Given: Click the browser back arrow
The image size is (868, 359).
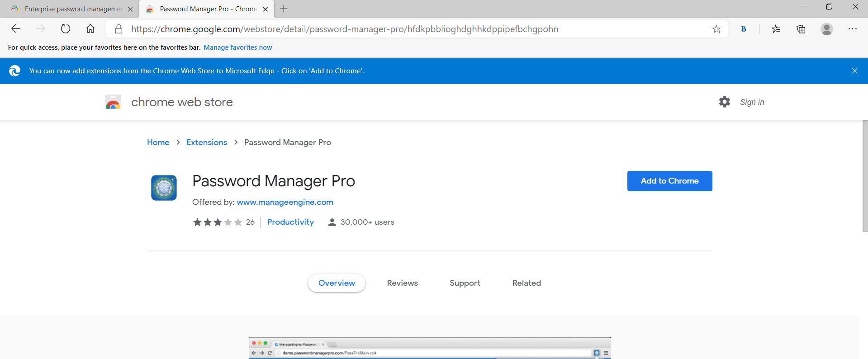Looking at the screenshot, I should click(16, 29).
